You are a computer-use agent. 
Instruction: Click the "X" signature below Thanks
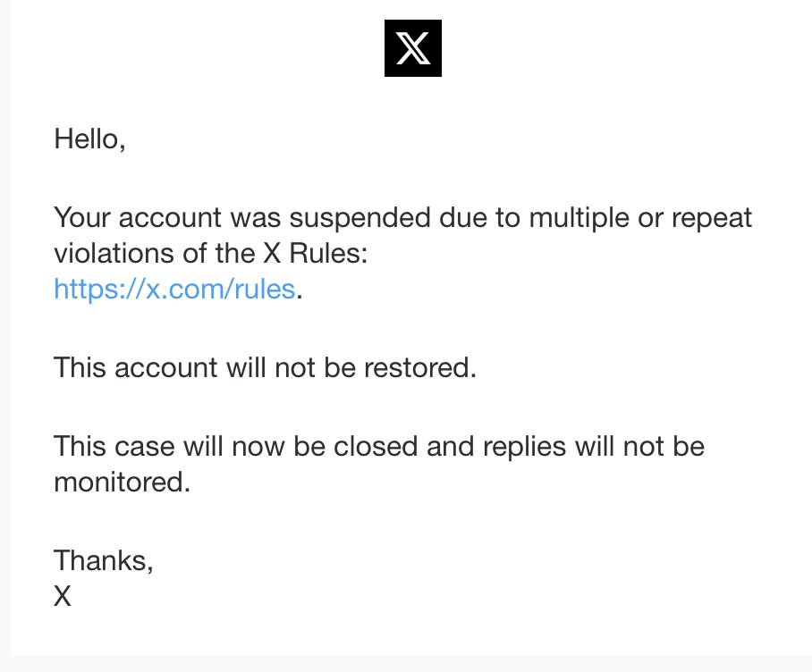pos(63,596)
